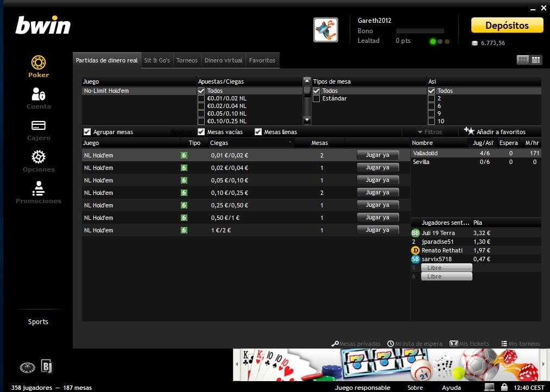Click the Mis tickets icon
This screenshot has height=392, width=550.
tap(453, 344)
